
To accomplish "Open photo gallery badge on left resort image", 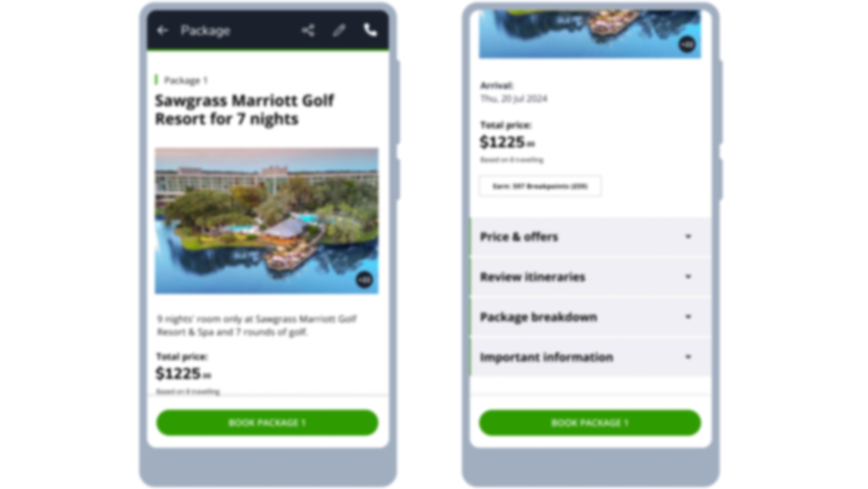I will click(x=364, y=280).
